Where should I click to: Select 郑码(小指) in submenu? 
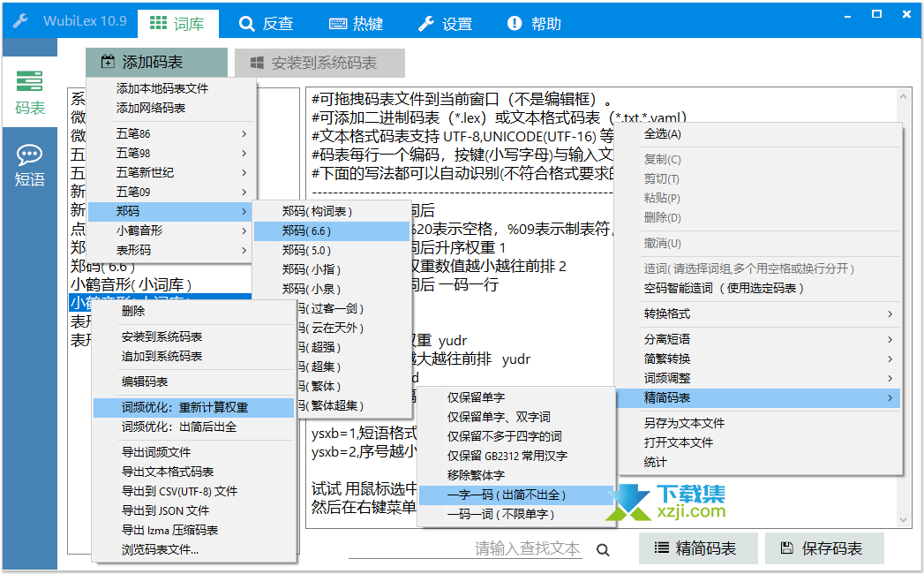click(x=332, y=269)
